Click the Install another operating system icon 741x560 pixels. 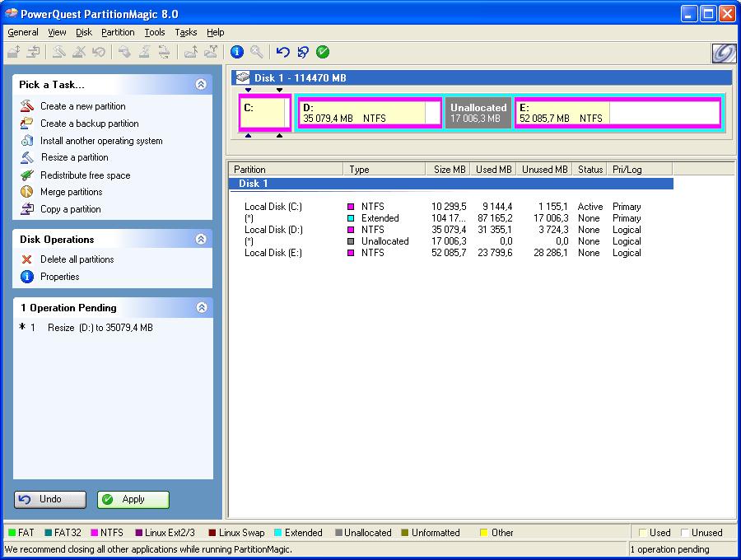pos(27,140)
